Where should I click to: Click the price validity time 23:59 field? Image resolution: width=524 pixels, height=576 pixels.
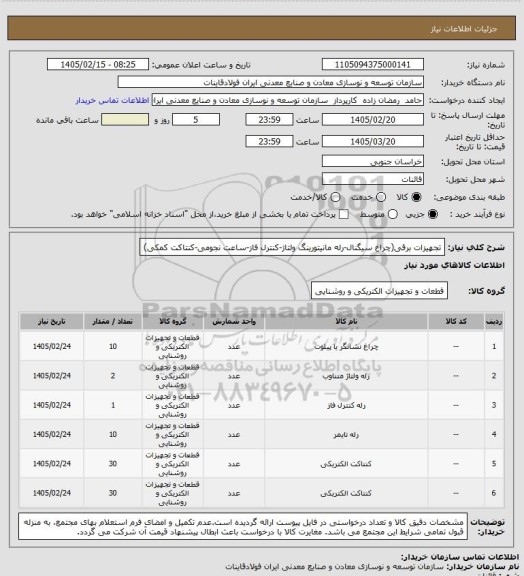pos(269,141)
